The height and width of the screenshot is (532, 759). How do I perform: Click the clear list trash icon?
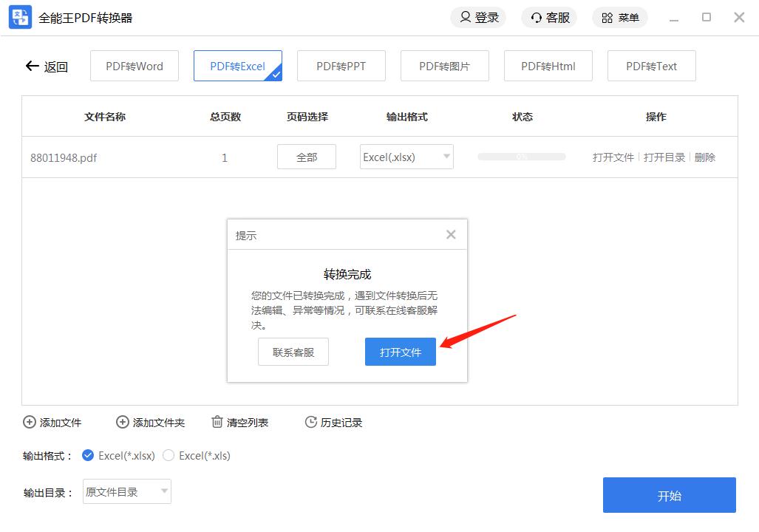(217, 423)
